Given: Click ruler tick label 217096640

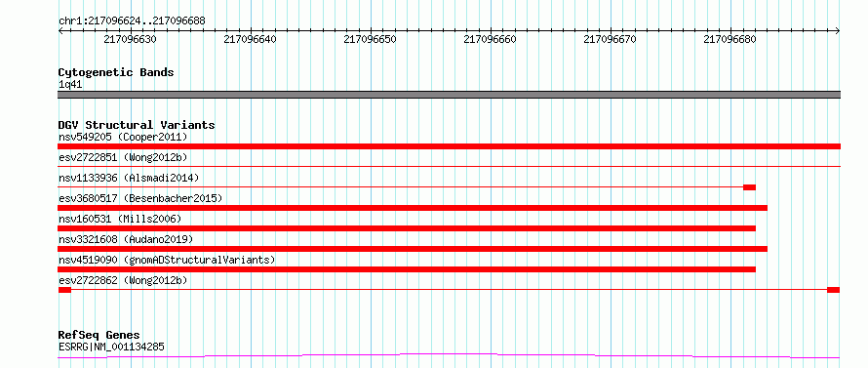Looking at the screenshot, I should pyautogui.click(x=251, y=39).
